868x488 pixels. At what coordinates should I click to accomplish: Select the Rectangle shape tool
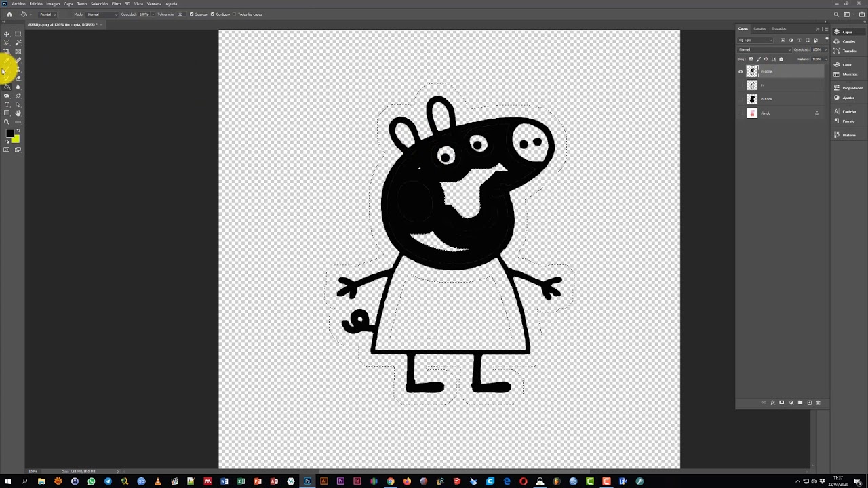(7, 113)
